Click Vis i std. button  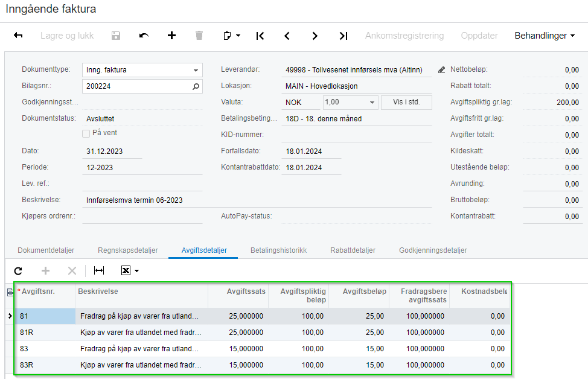point(406,103)
